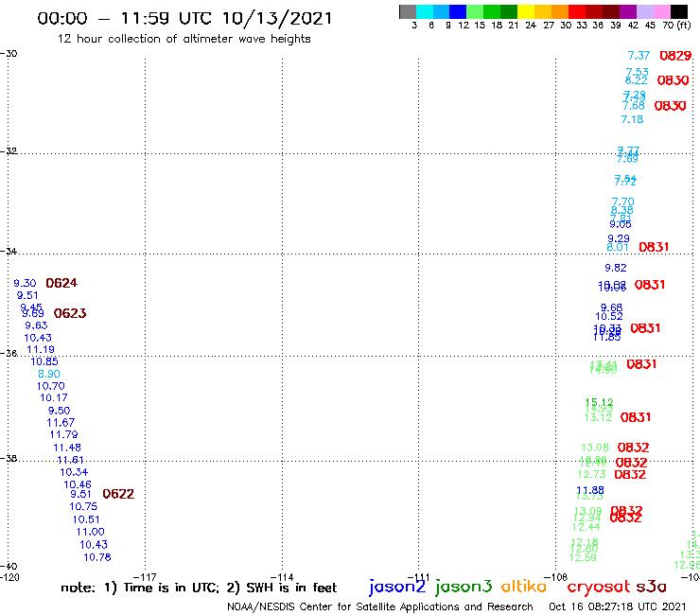The image size is (700, 615).
Task: Click the green 12.59 value
Action: point(583,557)
